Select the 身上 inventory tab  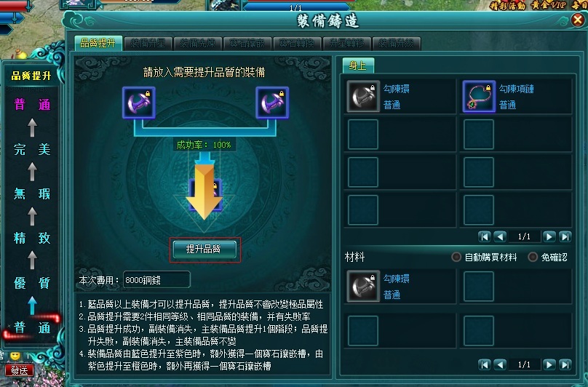tap(358, 65)
